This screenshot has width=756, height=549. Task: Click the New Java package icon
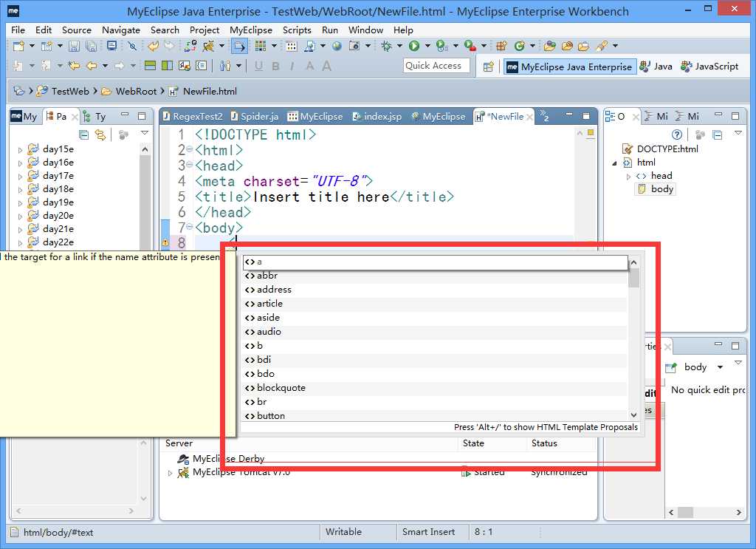click(x=501, y=46)
